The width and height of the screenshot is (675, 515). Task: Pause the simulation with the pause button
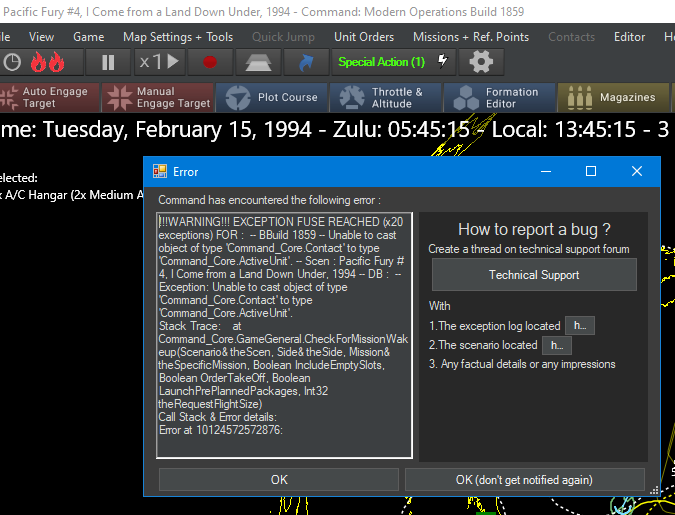point(108,62)
